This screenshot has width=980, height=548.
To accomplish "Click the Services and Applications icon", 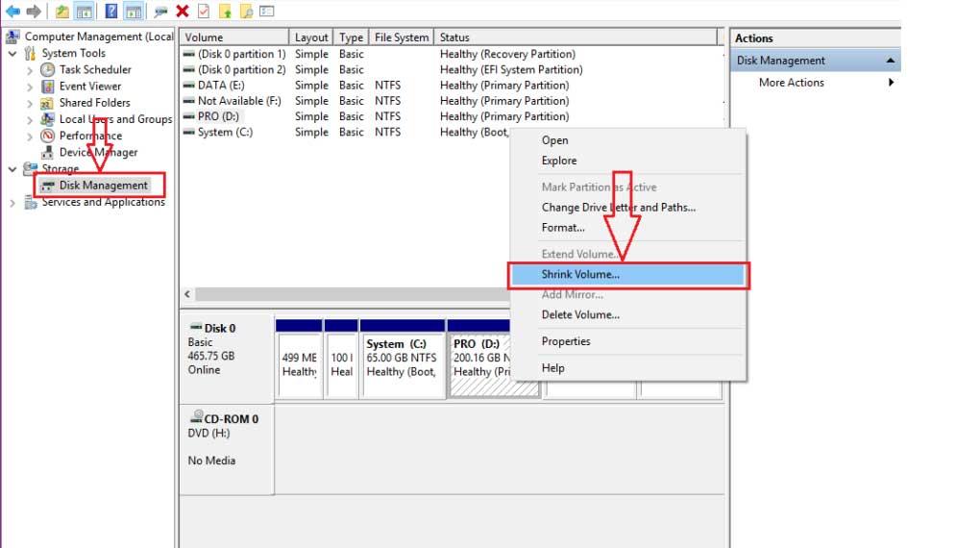I will tap(30, 202).
